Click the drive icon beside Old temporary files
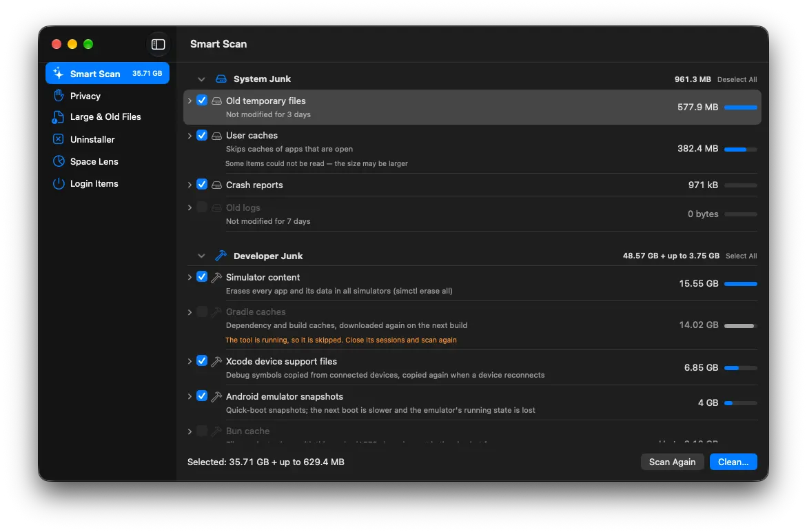 click(x=216, y=101)
